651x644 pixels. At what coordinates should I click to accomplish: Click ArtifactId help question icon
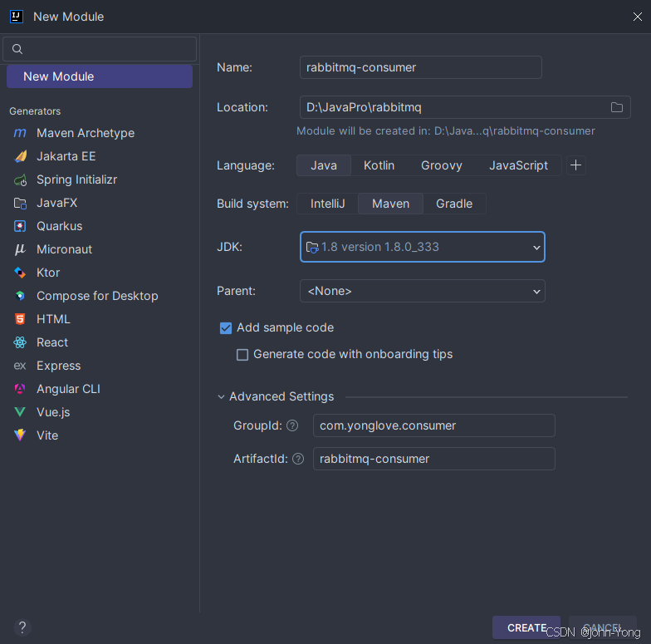pos(298,459)
